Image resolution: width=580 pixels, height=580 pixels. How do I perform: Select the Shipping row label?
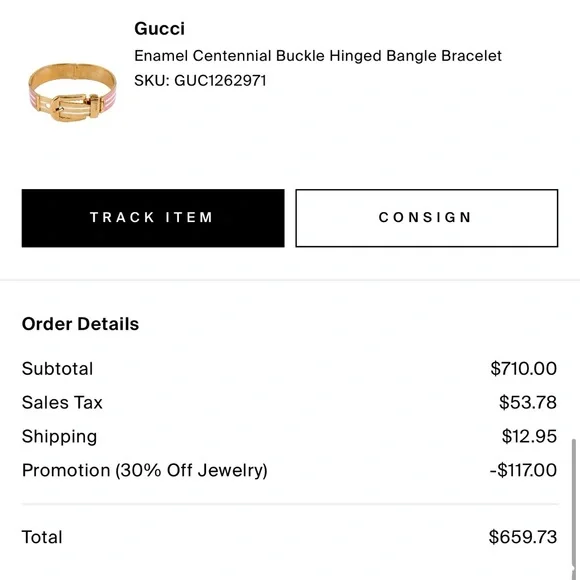pyautogui.click(x=60, y=436)
